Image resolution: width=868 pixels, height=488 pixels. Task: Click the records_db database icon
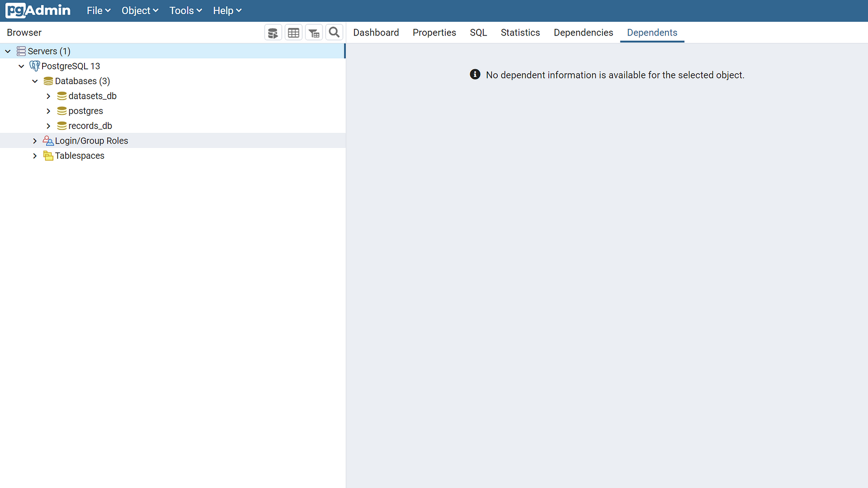[62, 126]
